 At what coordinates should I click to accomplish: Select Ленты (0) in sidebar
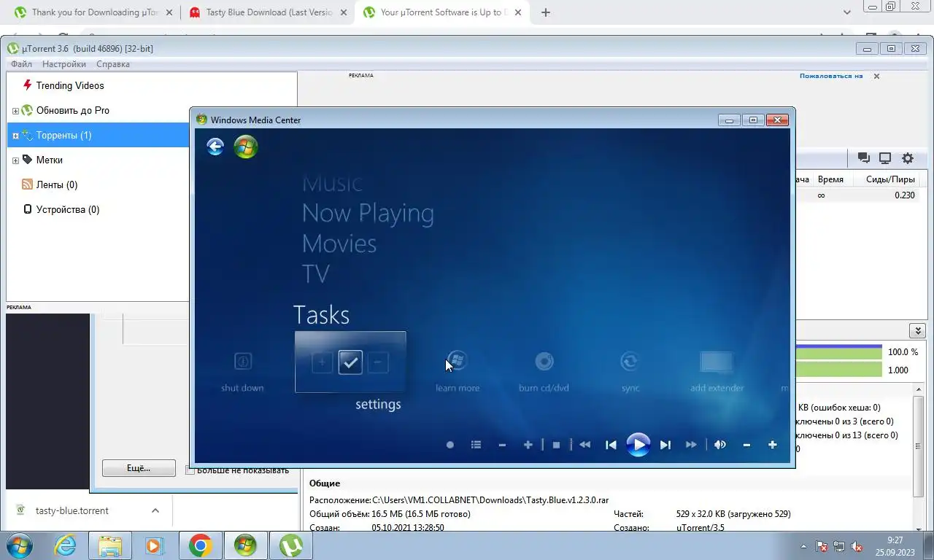click(x=56, y=184)
